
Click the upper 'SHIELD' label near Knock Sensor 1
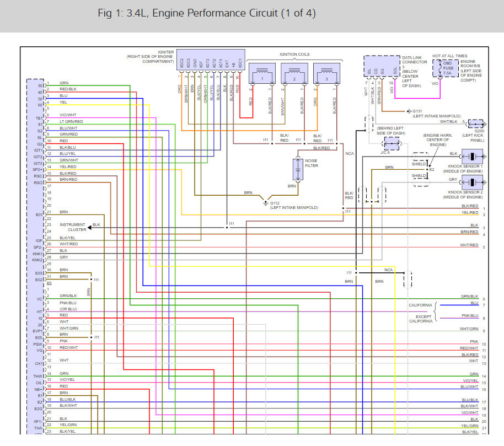click(419, 164)
